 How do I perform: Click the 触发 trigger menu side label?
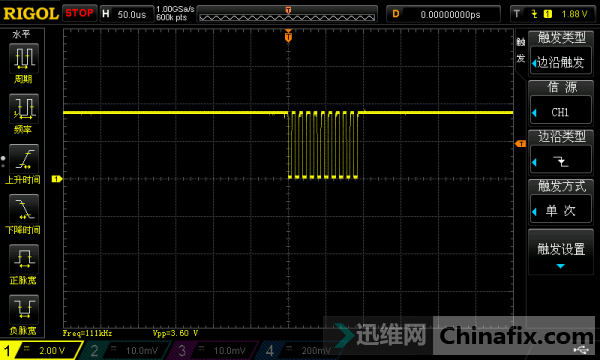[x=520, y=50]
